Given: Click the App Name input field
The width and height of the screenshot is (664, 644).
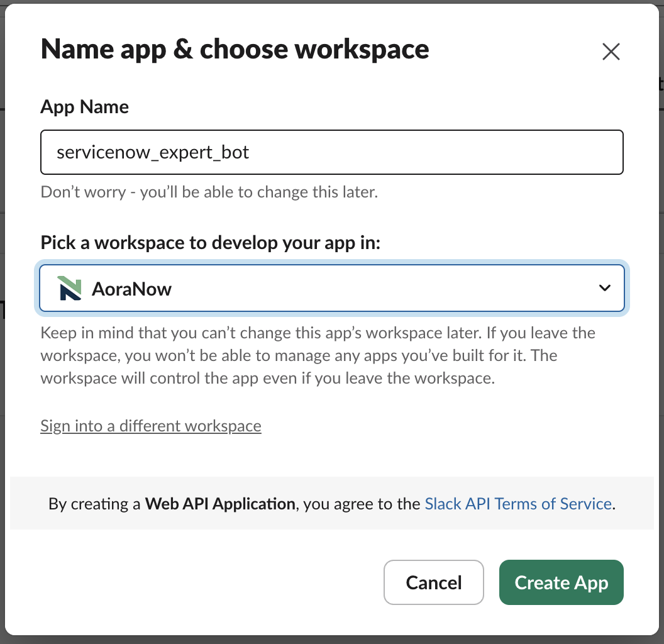Looking at the screenshot, I should coord(331,152).
